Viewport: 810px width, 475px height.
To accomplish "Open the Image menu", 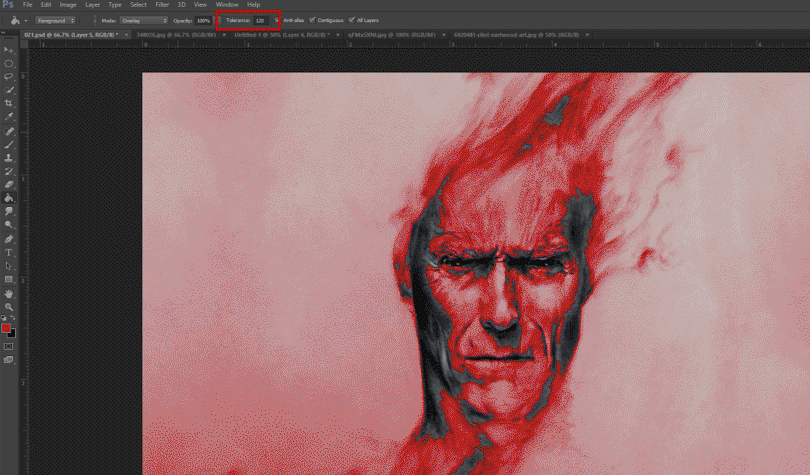I will coord(68,5).
